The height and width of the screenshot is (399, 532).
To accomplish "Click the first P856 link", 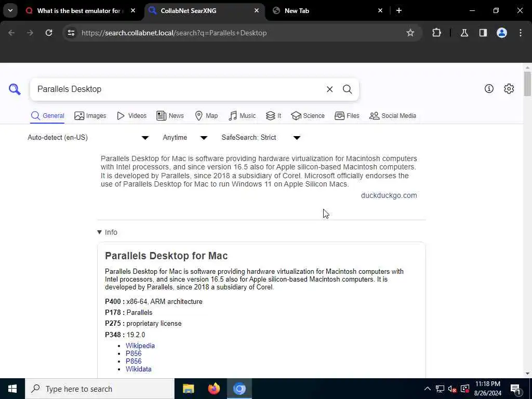I will coord(134,353).
